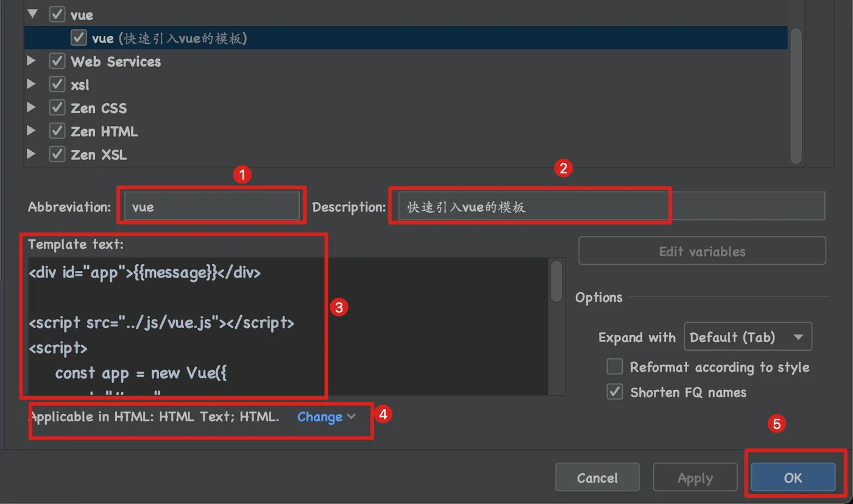The image size is (853, 504).
Task: Expand the Zen XSL group
Action: point(32,154)
